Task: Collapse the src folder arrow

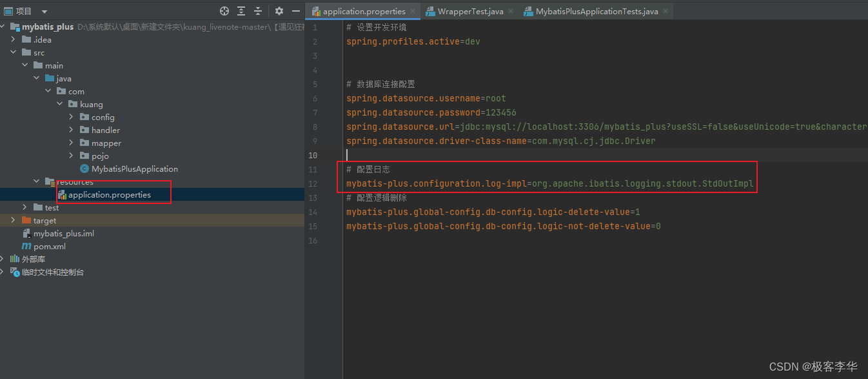Action: pyautogui.click(x=14, y=52)
